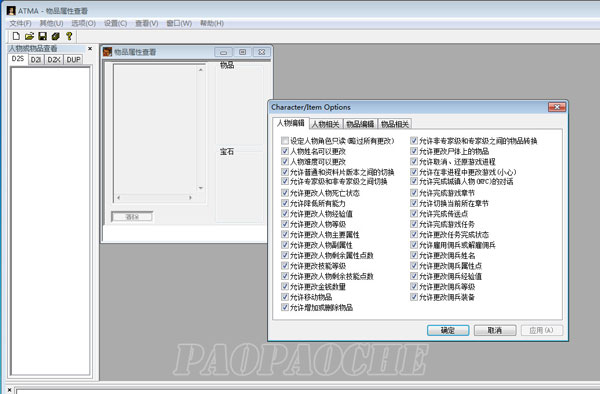Enable 设定人物角色只读 checkbox
Image resolution: width=600 pixels, height=394 pixels.
pyautogui.click(x=285, y=140)
